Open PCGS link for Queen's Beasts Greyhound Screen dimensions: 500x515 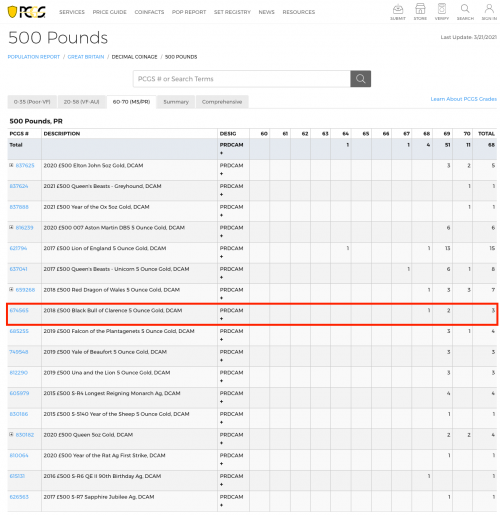click(19, 186)
